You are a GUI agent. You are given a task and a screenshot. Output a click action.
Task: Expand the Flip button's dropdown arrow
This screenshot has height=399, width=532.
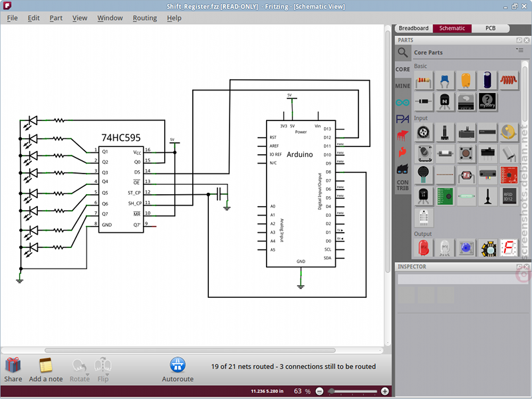pos(108,374)
